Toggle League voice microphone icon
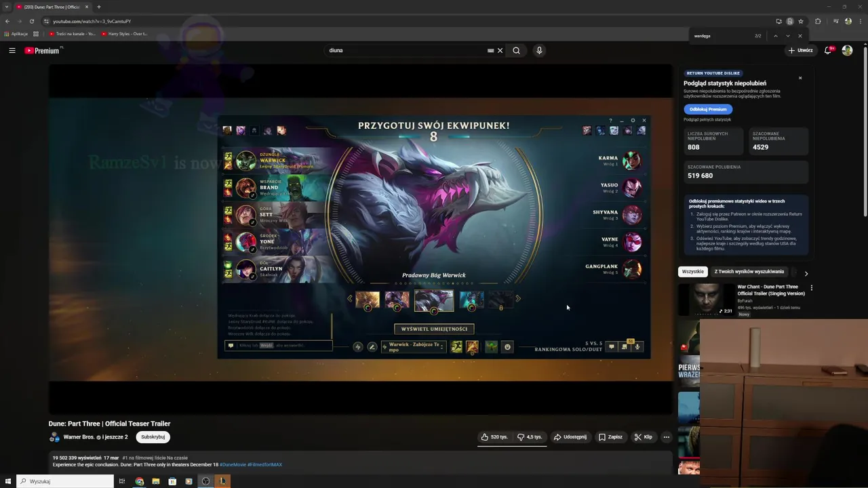 click(x=637, y=347)
